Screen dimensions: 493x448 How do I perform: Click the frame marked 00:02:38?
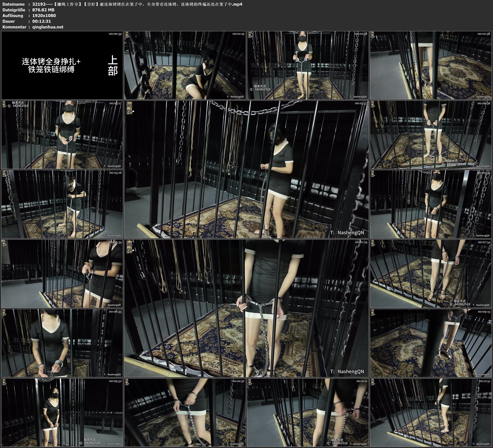[431, 65]
